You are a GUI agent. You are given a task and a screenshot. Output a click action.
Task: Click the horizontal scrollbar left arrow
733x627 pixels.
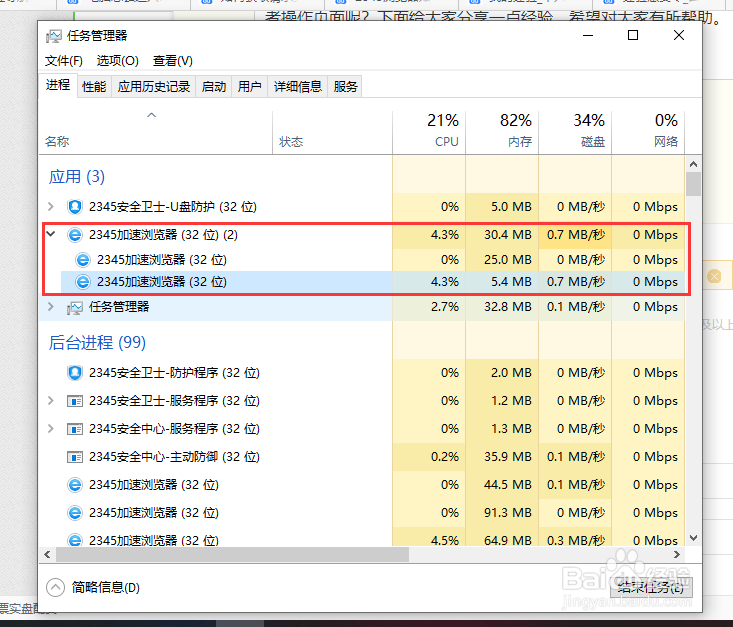click(47, 555)
